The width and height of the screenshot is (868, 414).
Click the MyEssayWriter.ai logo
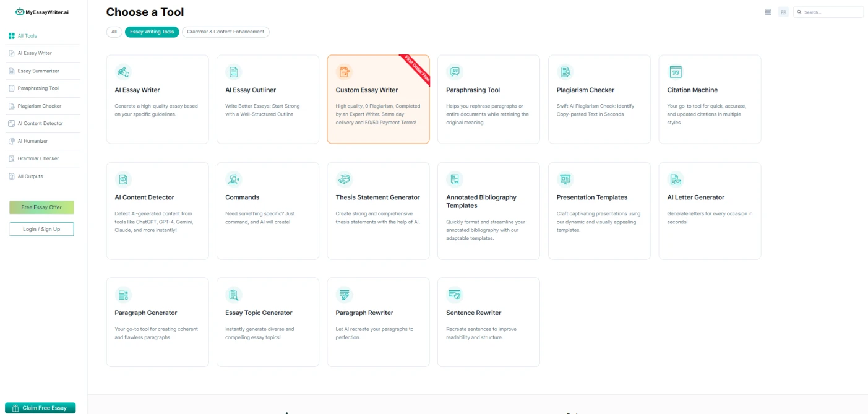click(42, 12)
